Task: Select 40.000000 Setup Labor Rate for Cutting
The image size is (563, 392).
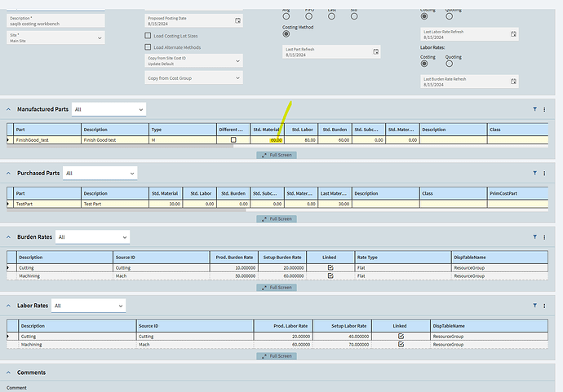Action: tap(342, 337)
